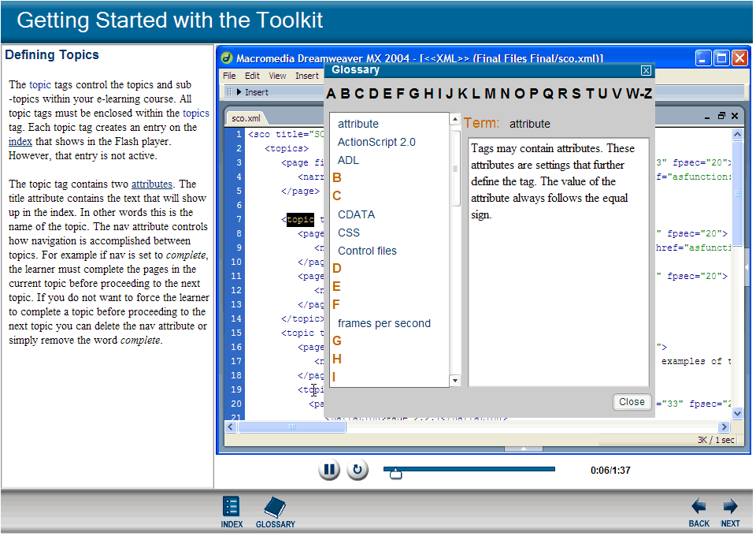Switch to the sco.xml document tab
The height and width of the screenshot is (536, 756).
[x=246, y=119]
